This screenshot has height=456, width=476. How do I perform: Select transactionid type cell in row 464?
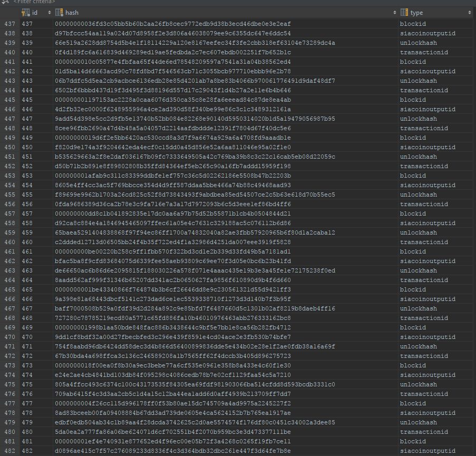tap(435, 280)
